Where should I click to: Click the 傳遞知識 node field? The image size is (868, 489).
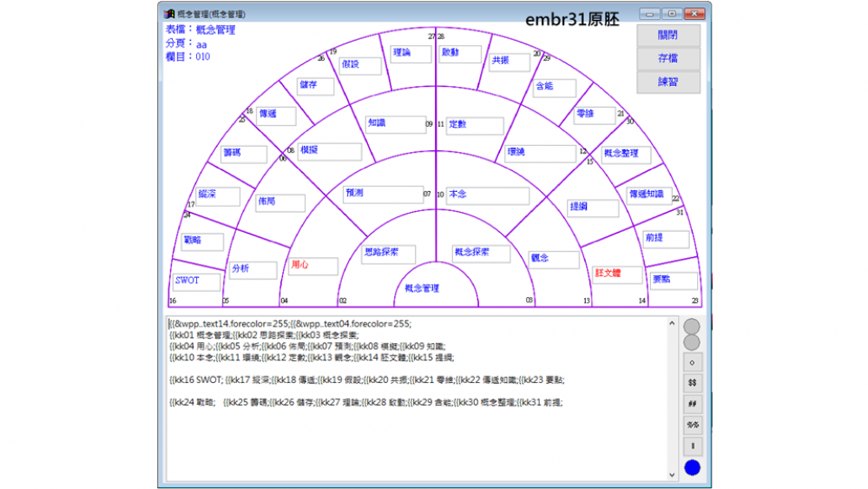coord(648,195)
